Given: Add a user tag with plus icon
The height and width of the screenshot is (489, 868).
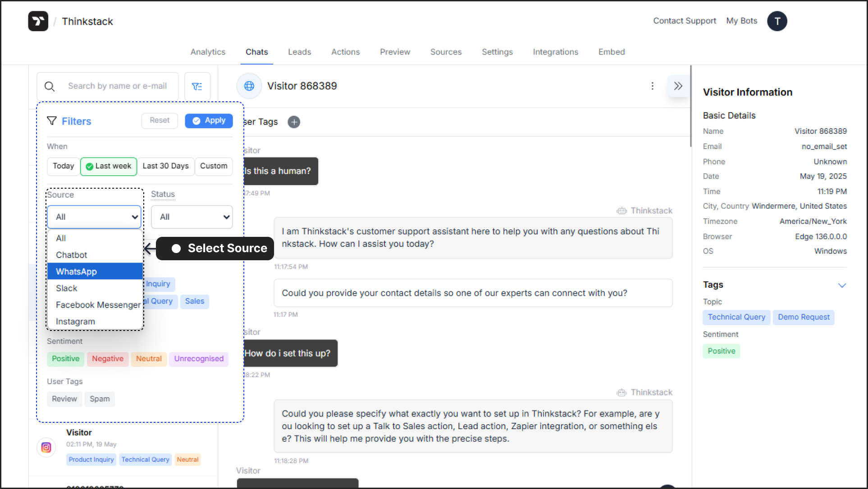Looking at the screenshot, I should coord(294,122).
